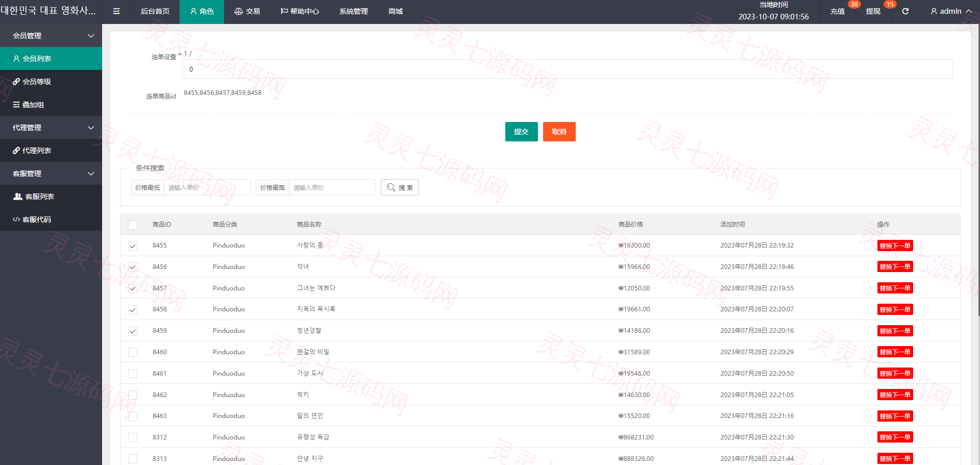Select 代理列表 in the sidebar

point(51,151)
